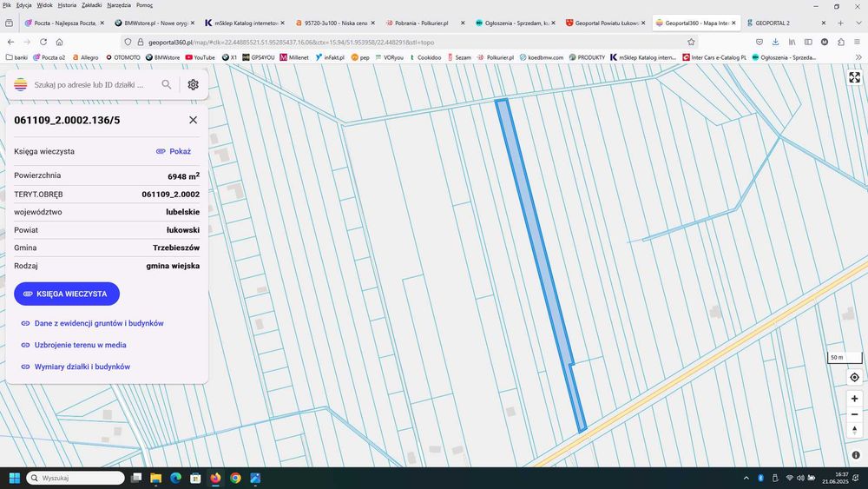Toggle the Firefox sidebar icon
The image size is (868, 489).
808,42
